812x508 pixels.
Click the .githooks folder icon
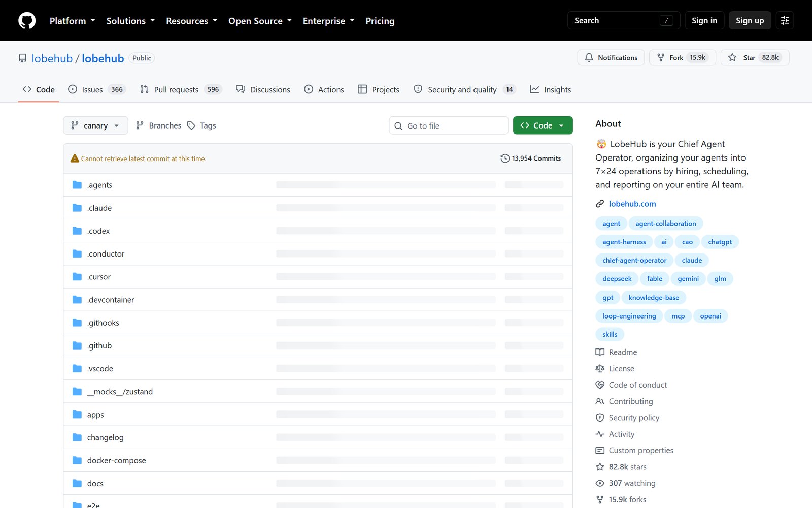tap(77, 323)
